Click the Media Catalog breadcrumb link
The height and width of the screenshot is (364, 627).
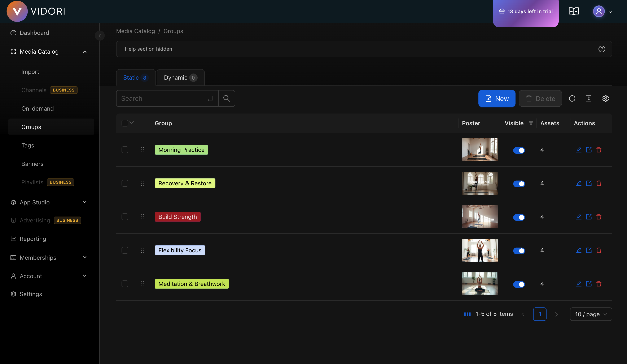tap(136, 31)
